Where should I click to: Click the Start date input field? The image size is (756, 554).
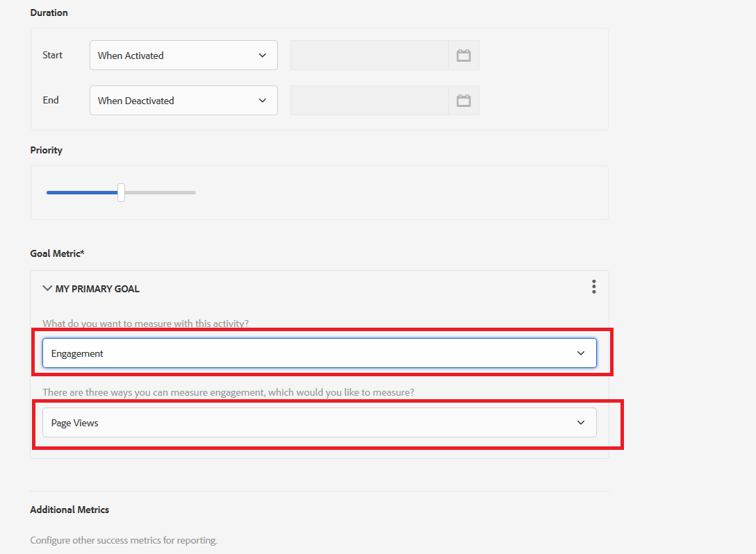click(x=369, y=56)
